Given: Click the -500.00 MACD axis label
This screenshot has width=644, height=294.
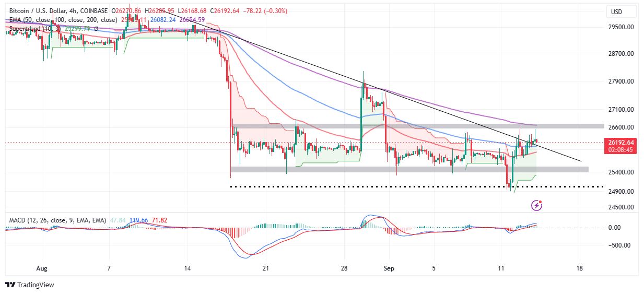Looking at the screenshot, I should tap(621, 245).
